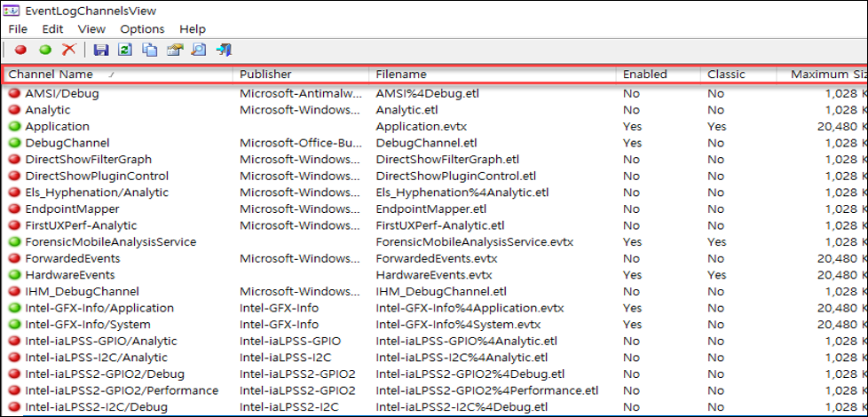Click the Exit door icon
The width and height of the screenshot is (868, 417).
coord(224,51)
